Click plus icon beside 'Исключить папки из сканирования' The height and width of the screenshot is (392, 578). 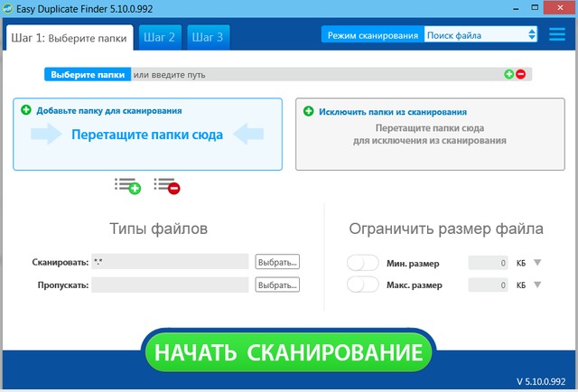[308, 112]
